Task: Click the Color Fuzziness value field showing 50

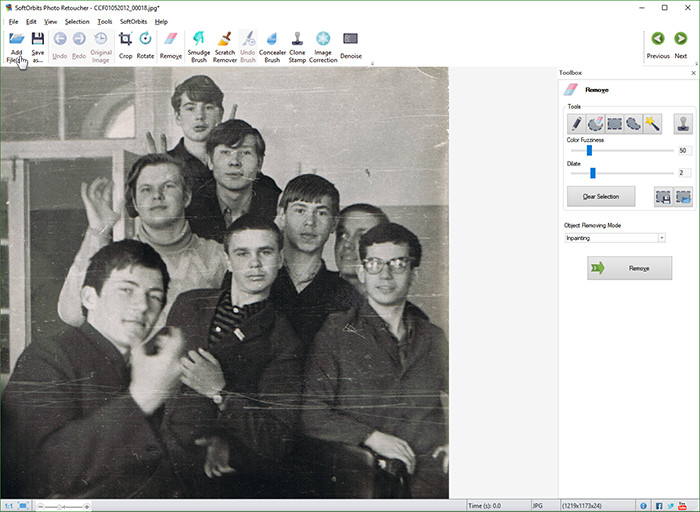Action: pyautogui.click(x=685, y=150)
